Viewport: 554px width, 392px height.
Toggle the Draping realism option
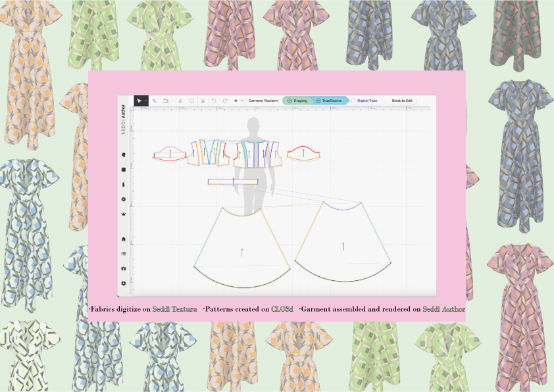(x=297, y=101)
